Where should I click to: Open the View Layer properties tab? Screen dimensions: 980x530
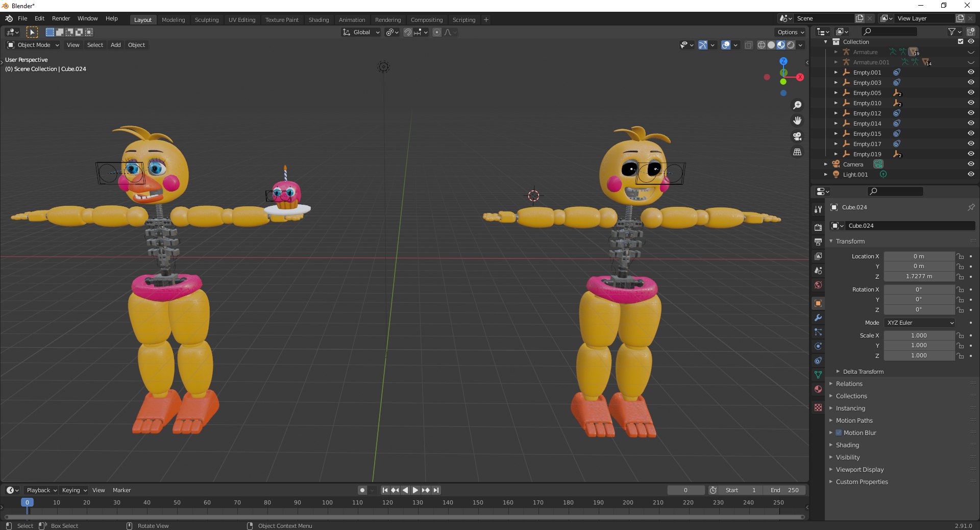pyautogui.click(x=818, y=256)
